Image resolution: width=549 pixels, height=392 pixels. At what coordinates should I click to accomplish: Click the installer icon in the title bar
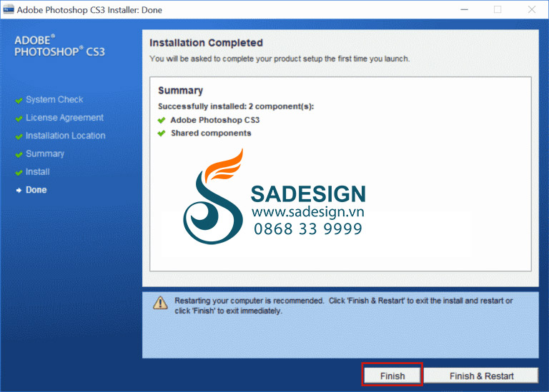[x=9, y=9]
